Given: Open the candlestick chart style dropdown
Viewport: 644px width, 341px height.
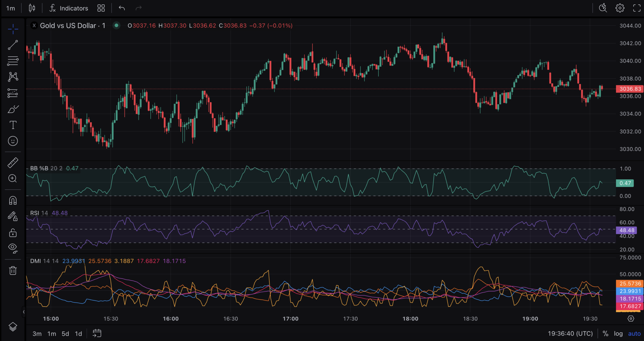Looking at the screenshot, I should point(32,8).
